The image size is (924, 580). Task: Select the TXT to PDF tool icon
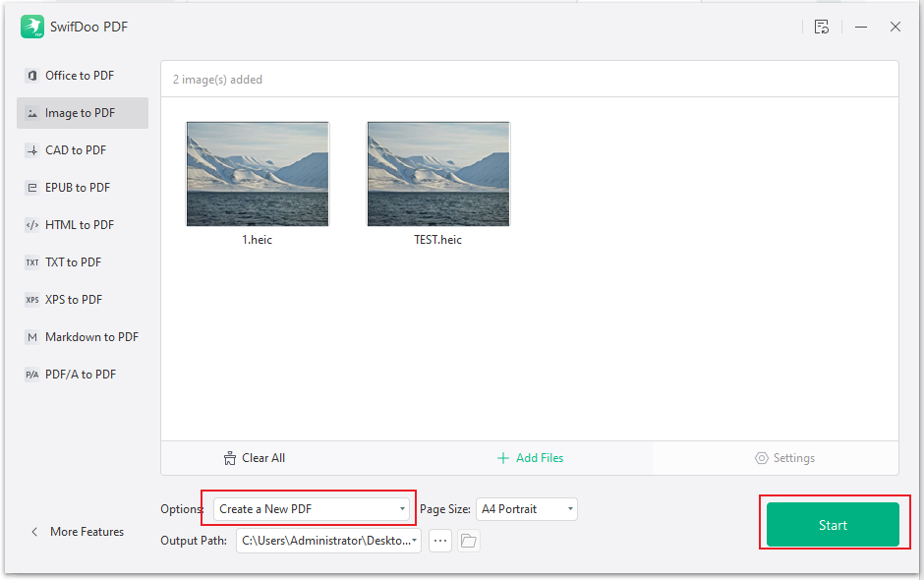tap(30, 261)
